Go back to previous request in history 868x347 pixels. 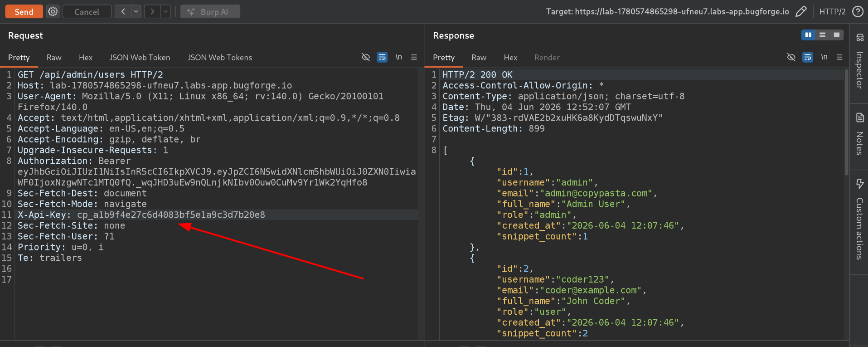[123, 12]
